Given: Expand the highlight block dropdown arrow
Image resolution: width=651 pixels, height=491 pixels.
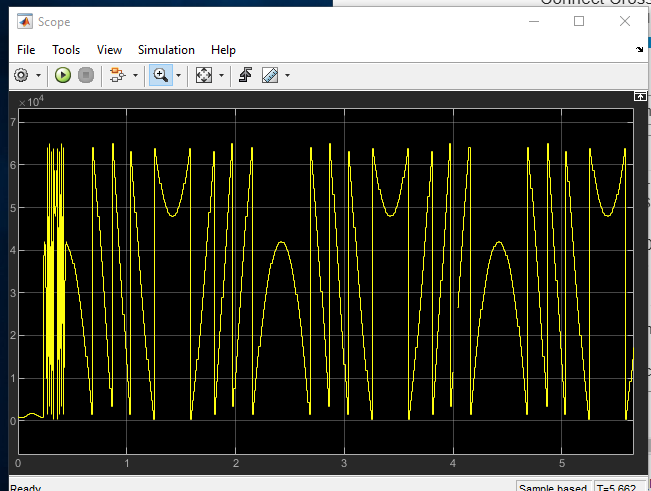Looking at the screenshot, I should [x=135, y=76].
